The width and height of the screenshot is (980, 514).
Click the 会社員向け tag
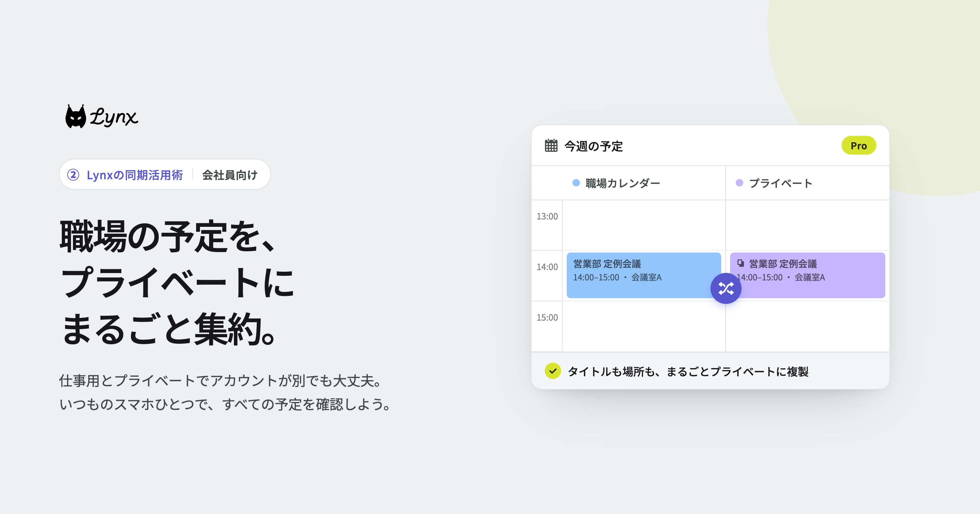[x=230, y=175]
